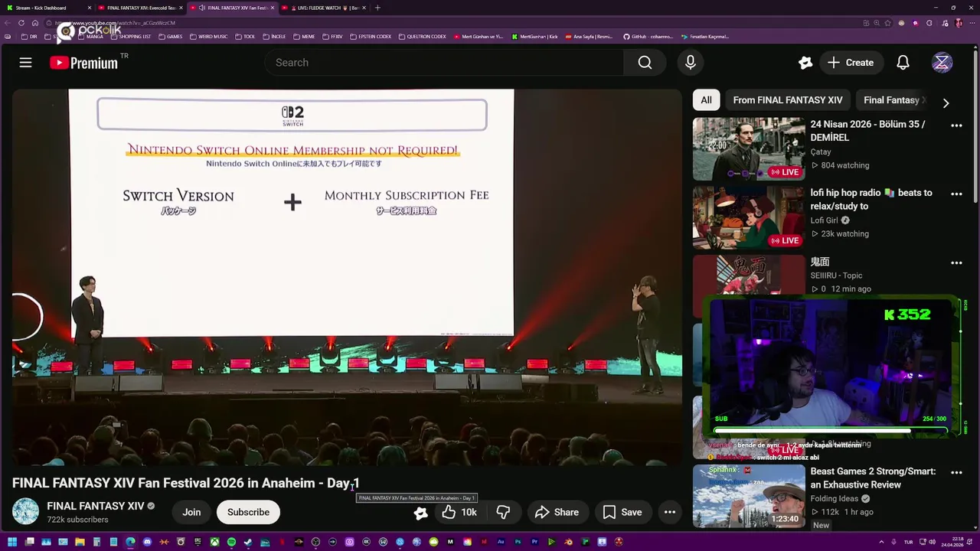Open the GitHub bookmark
Viewport: 980px width, 551px height.
pos(648,37)
